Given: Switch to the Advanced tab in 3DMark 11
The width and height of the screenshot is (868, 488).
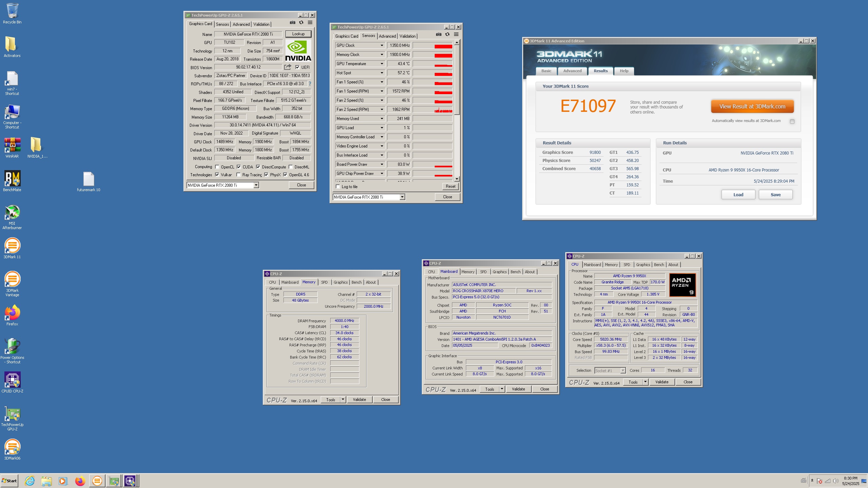Looking at the screenshot, I should (572, 71).
